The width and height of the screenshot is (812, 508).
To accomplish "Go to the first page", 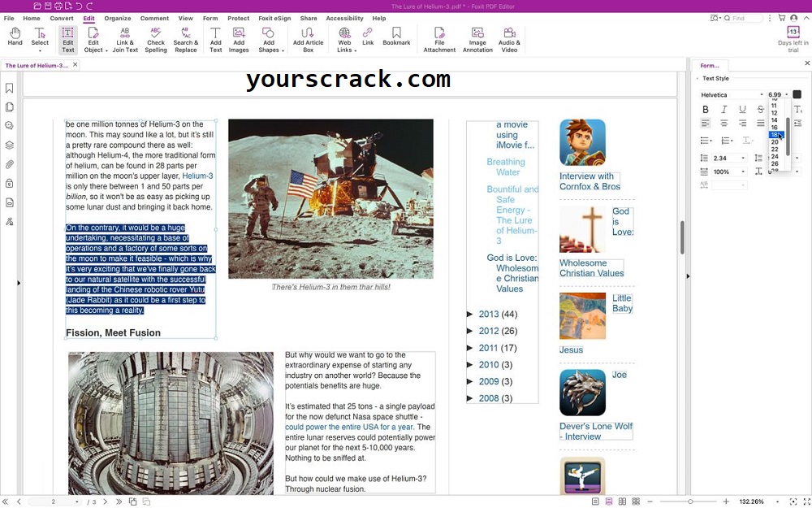I will pos(6,501).
